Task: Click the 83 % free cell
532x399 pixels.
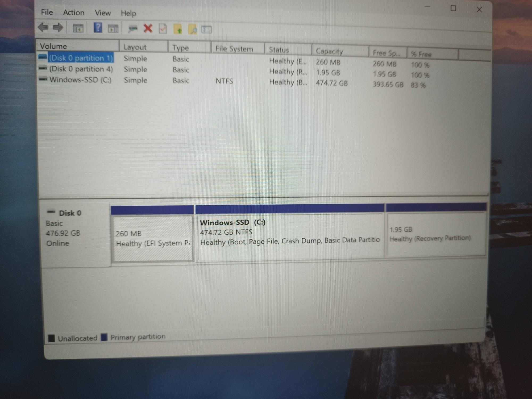Action: (418, 85)
